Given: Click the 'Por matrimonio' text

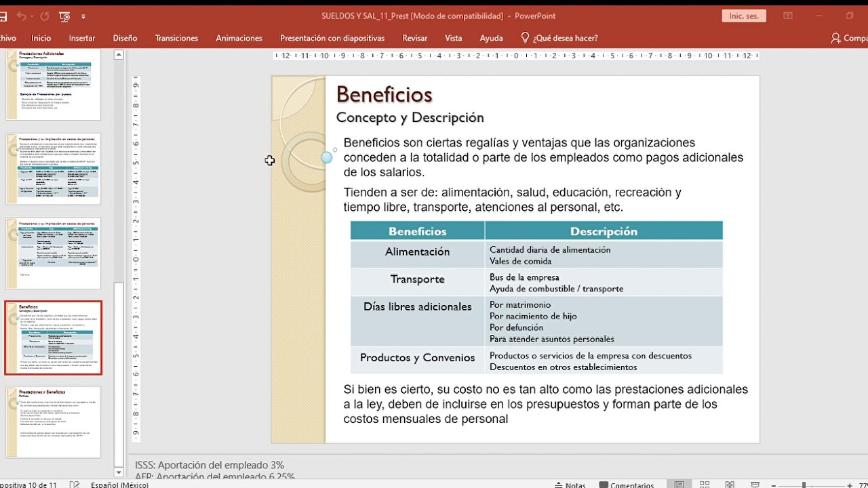Looking at the screenshot, I should tap(520, 305).
